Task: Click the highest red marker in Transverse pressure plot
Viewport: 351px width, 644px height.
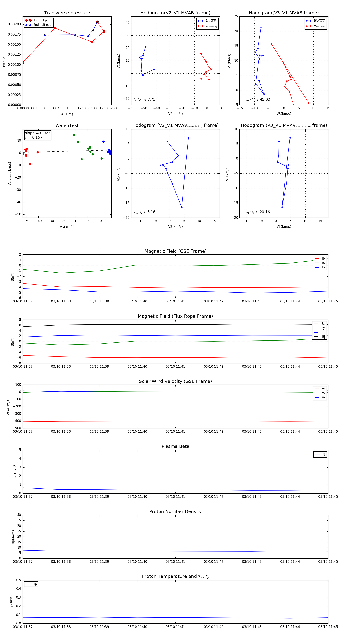Action: click(x=97, y=22)
